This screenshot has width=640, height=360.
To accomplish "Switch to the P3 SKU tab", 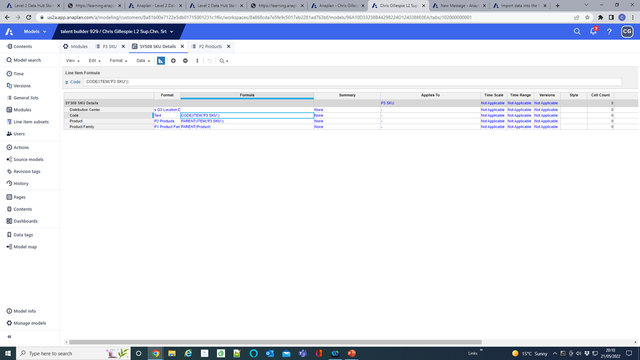I will (x=109, y=47).
